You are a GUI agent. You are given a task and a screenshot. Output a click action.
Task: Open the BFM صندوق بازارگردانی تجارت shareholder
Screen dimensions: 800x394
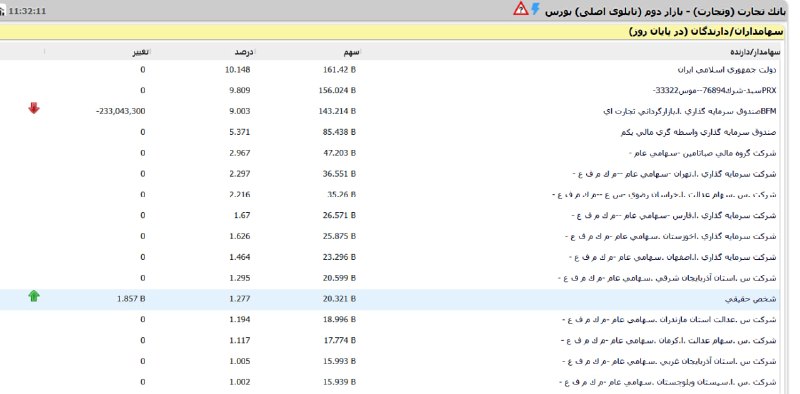pos(690,111)
